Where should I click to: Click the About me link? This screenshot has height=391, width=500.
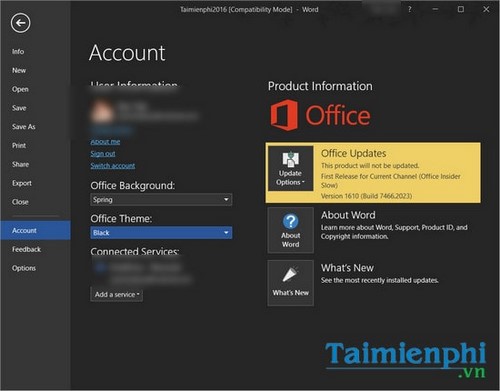pyautogui.click(x=105, y=142)
